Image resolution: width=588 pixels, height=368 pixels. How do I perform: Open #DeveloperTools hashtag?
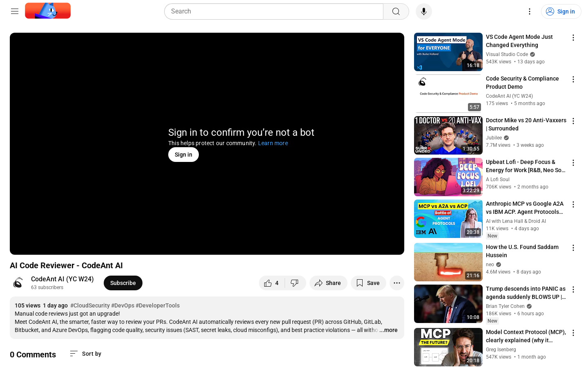(x=158, y=305)
